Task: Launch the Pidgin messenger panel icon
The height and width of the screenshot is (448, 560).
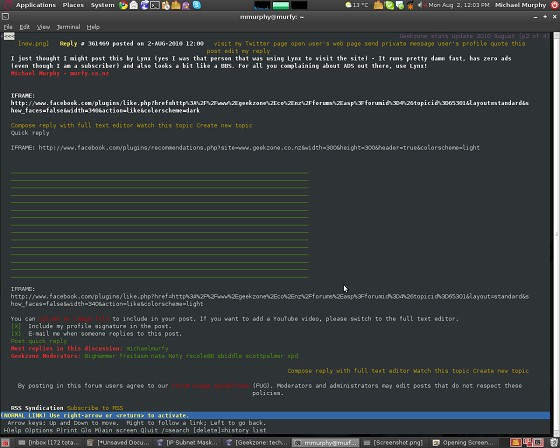Action: 186,5
